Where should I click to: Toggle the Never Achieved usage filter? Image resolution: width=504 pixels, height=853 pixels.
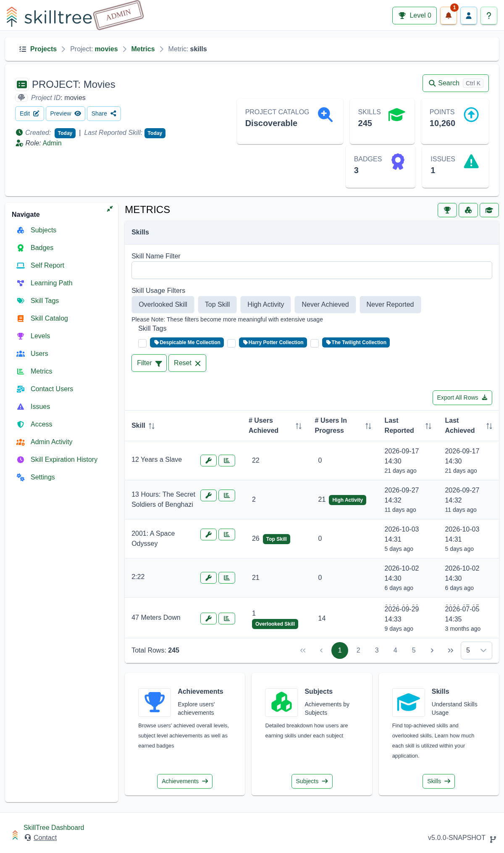click(x=325, y=305)
